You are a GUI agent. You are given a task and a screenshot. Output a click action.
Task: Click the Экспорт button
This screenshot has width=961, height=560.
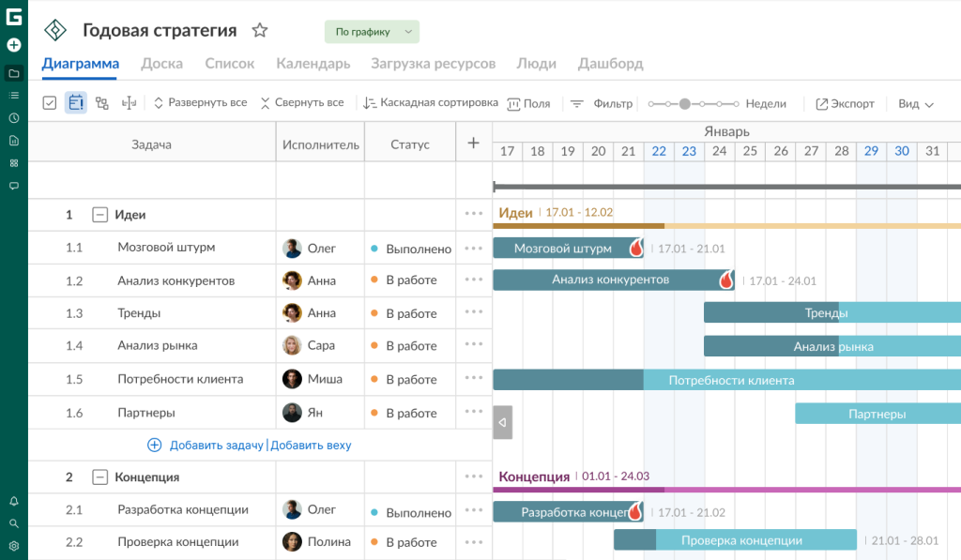click(845, 104)
